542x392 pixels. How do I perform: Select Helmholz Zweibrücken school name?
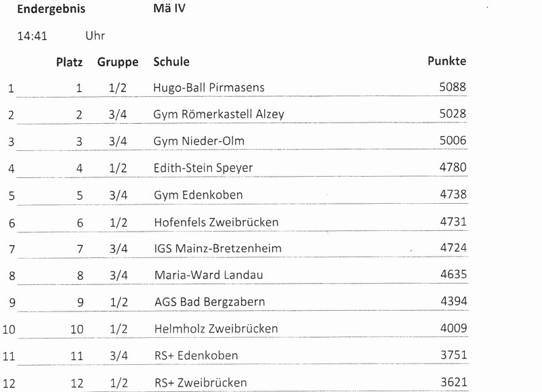pos(216,328)
